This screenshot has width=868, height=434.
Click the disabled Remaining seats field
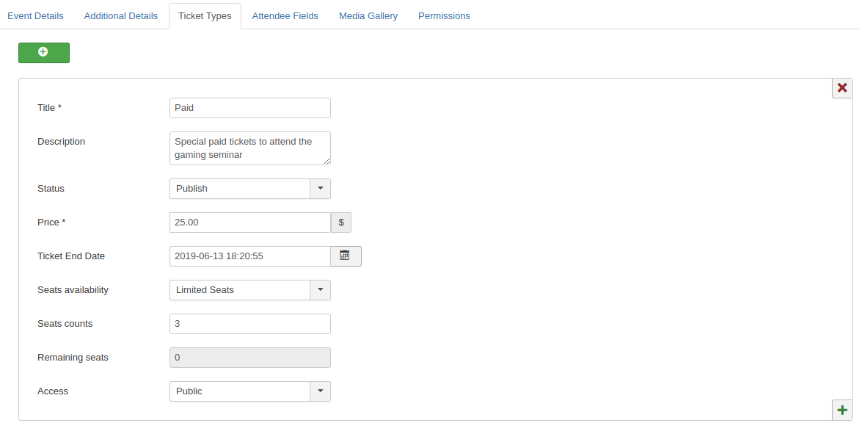[x=250, y=358]
